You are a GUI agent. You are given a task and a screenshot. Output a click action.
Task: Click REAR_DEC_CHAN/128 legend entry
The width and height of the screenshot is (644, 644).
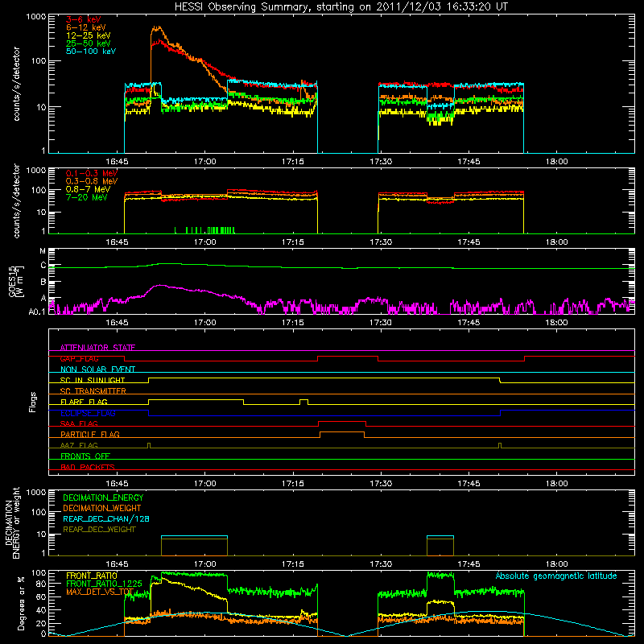pos(106,518)
